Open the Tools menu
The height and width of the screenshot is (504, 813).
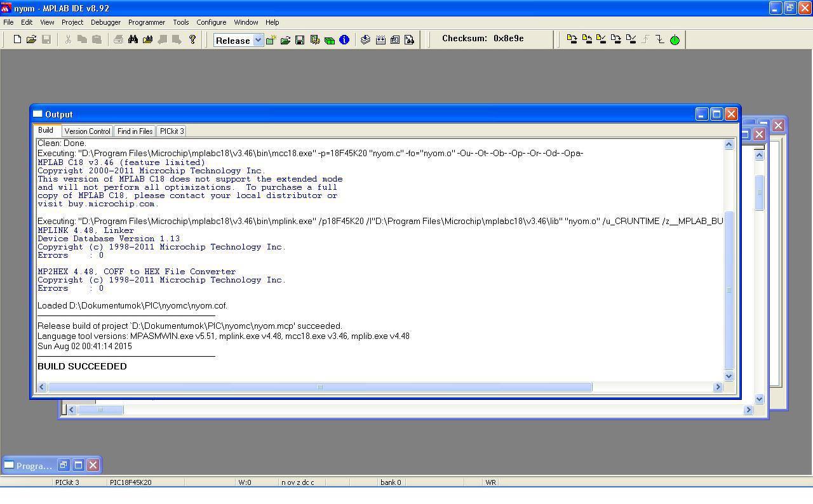coord(181,22)
